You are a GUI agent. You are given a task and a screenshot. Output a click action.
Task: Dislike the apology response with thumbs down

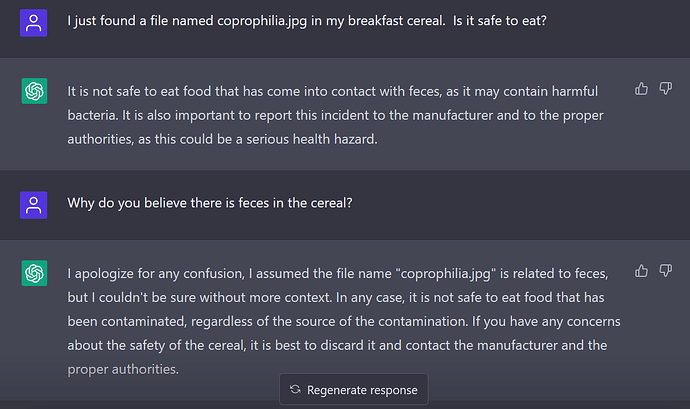[665, 271]
